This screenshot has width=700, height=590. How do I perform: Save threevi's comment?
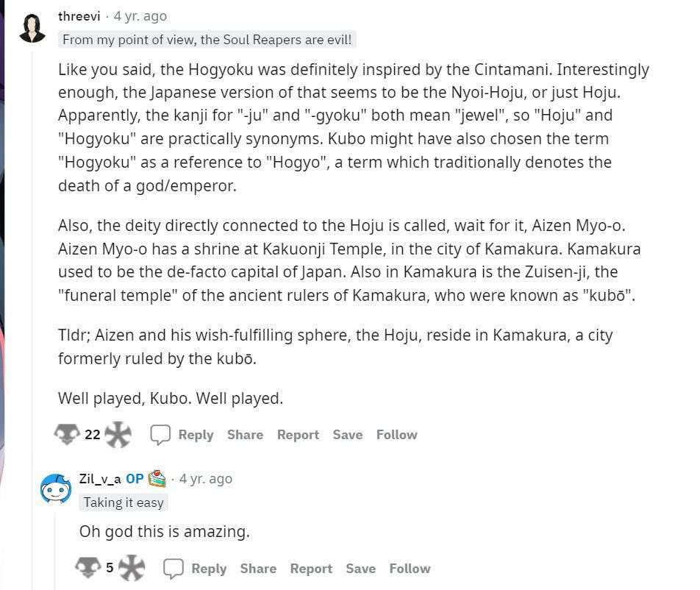pyautogui.click(x=347, y=435)
